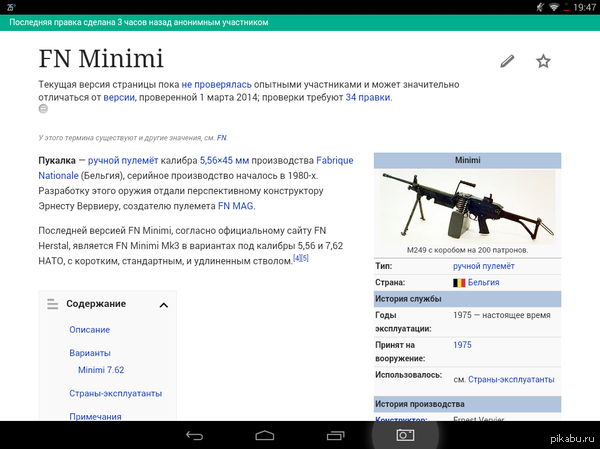Open the 'ручной пулемёт' link in intro paragraph

[123, 160]
